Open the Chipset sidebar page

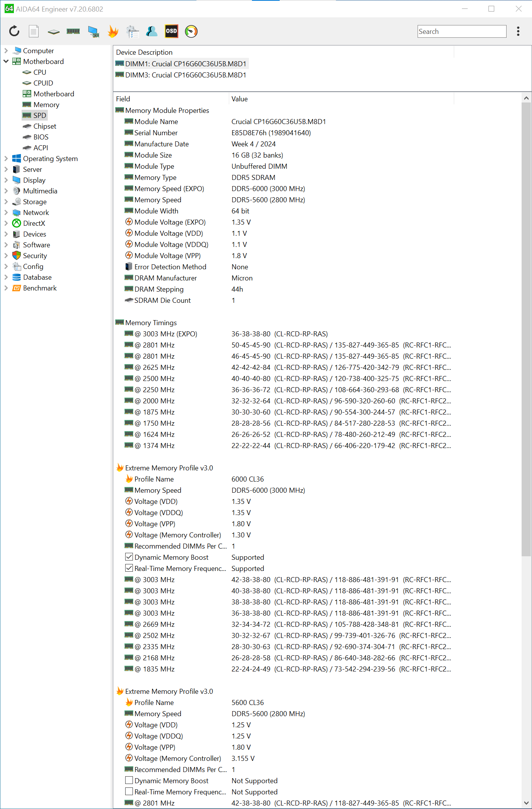(45, 126)
